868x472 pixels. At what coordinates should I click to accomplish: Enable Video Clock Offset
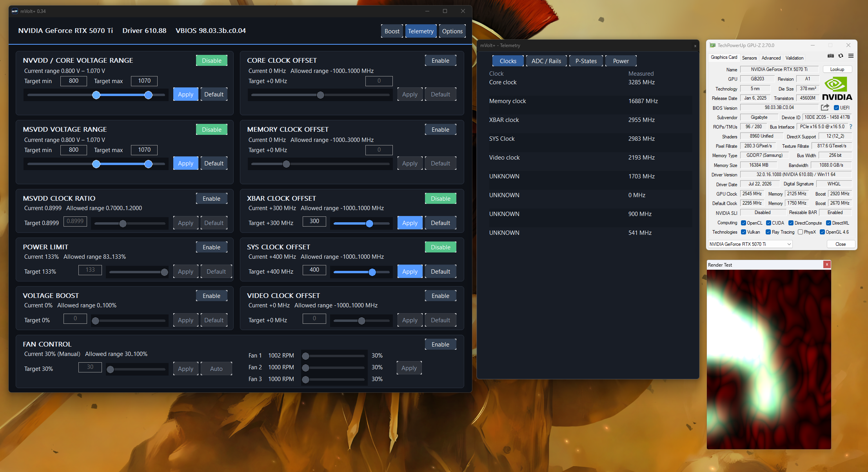(x=440, y=296)
